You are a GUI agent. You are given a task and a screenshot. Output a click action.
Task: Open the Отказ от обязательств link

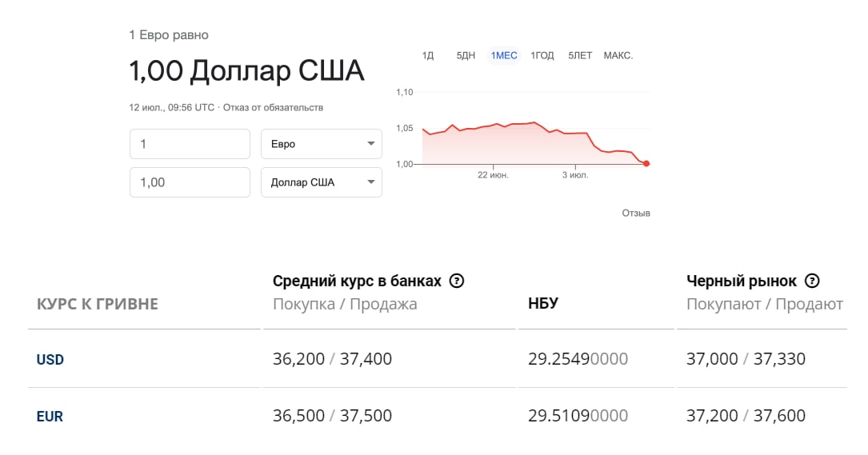[x=273, y=107]
